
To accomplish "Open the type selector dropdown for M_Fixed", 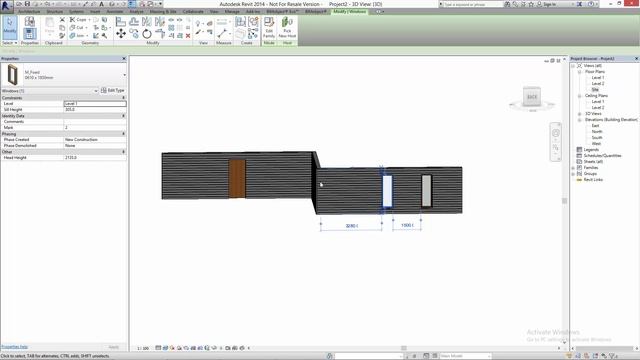I will pyautogui.click(x=124, y=75).
